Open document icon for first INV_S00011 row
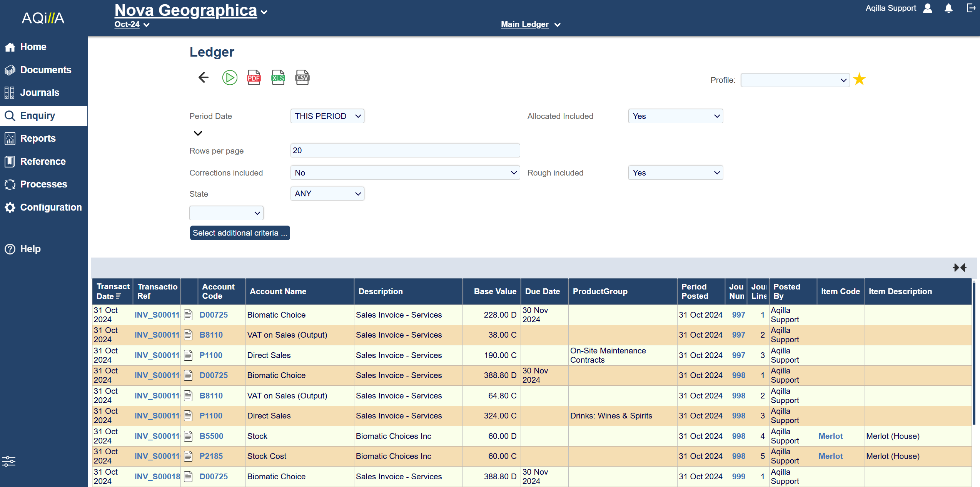The height and width of the screenshot is (487, 980). click(x=188, y=315)
